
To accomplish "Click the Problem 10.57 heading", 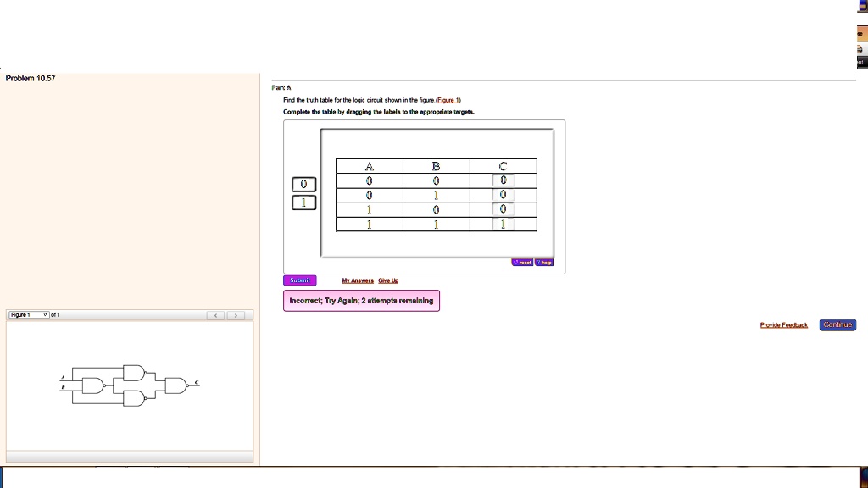I will pyautogui.click(x=28, y=78).
